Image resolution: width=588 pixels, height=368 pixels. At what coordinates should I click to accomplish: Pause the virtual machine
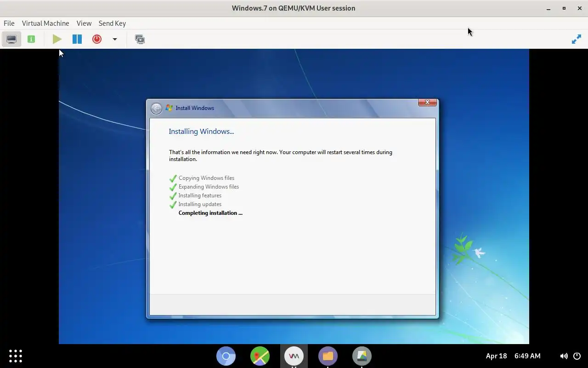(x=77, y=39)
